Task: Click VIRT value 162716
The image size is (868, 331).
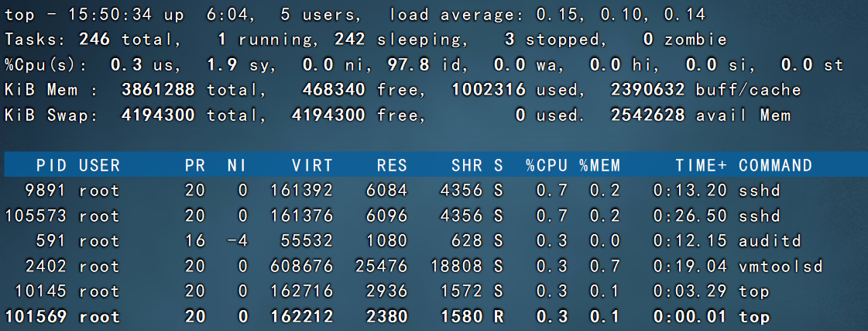Action: click(x=302, y=291)
